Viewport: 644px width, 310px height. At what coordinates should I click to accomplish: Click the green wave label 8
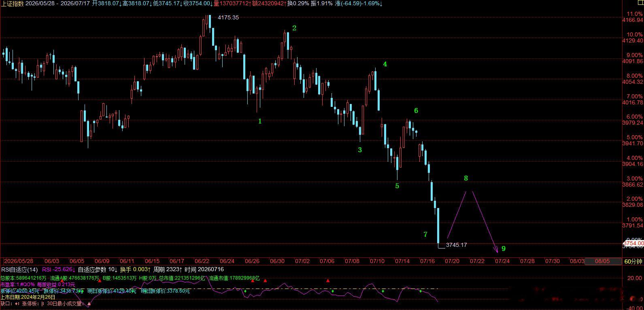click(x=466, y=178)
